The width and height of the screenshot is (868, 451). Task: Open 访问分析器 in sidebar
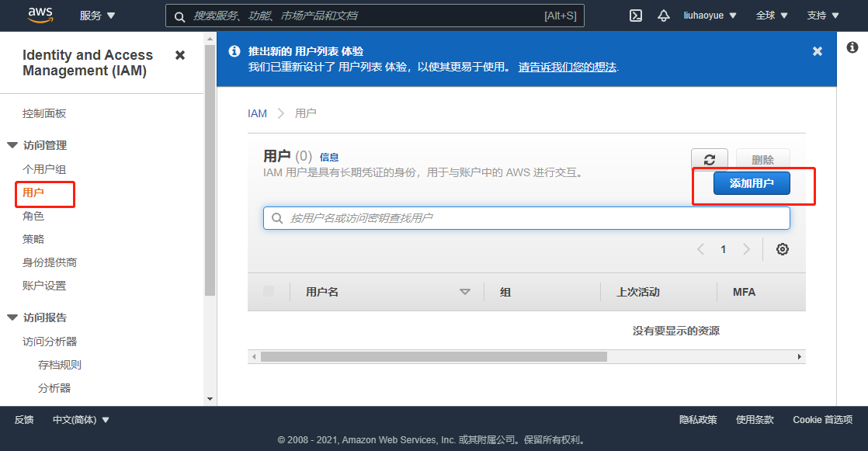pos(50,342)
